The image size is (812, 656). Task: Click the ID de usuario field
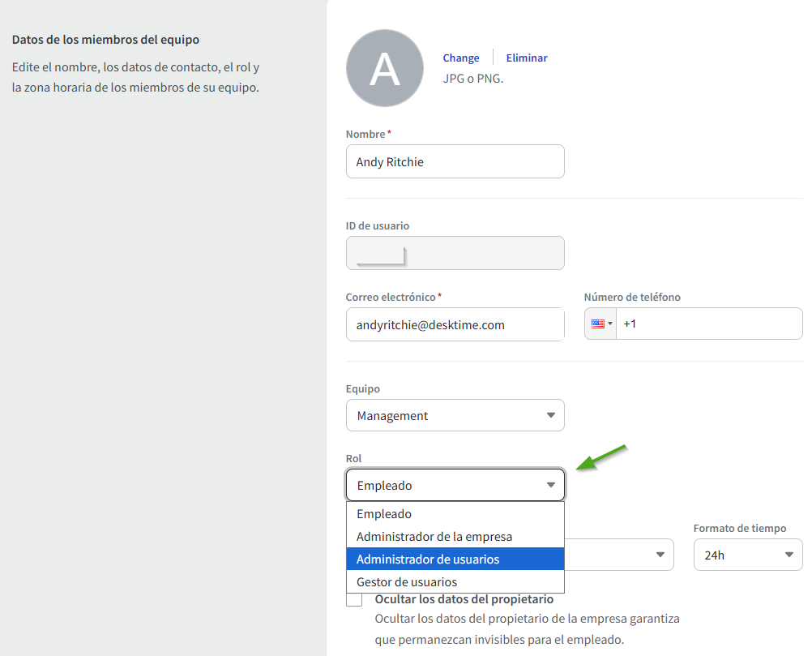(x=454, y=253)
